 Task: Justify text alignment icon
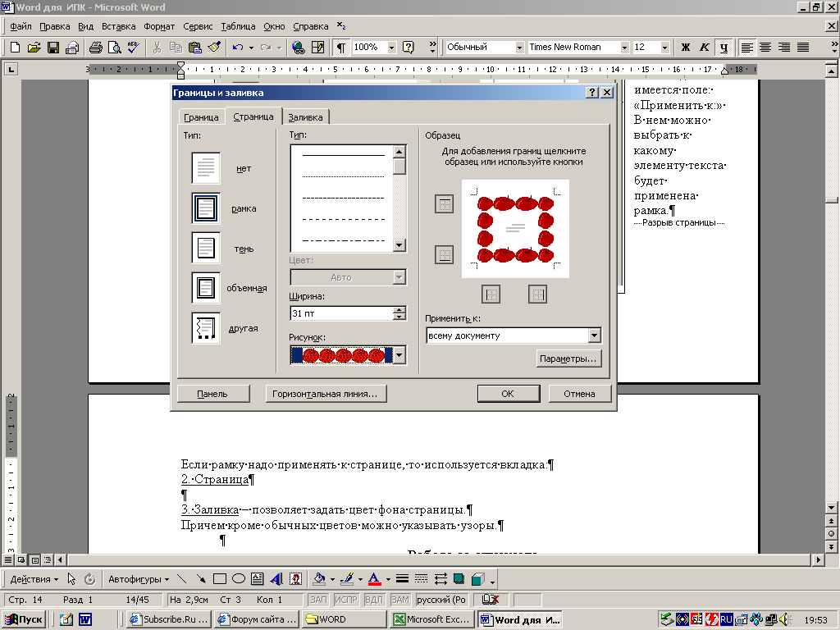[803, 48]
